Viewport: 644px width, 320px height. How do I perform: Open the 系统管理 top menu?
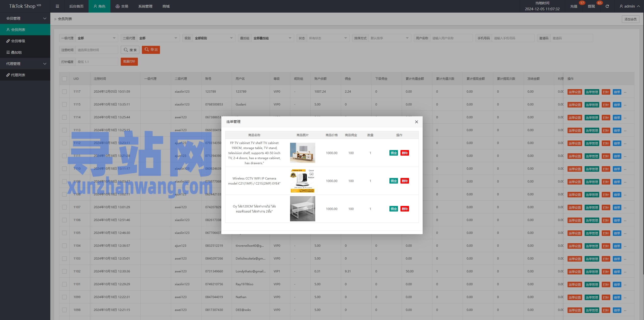[145, 6]
